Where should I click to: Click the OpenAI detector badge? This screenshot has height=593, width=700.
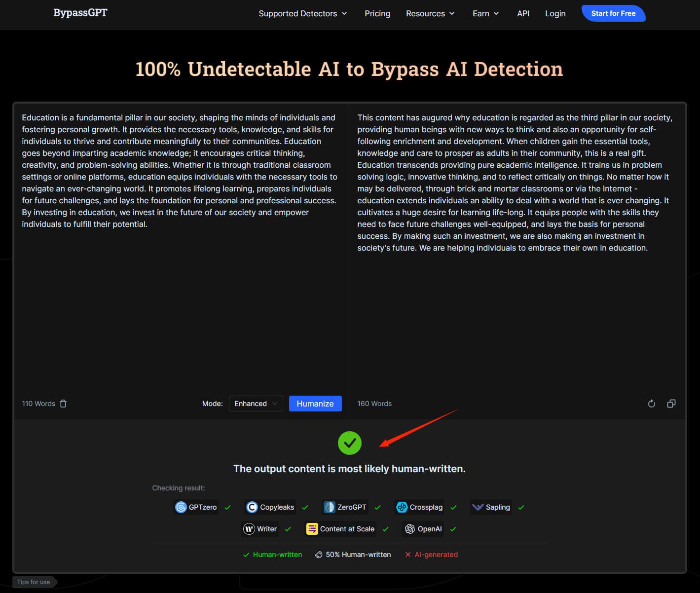pos(423,529)
